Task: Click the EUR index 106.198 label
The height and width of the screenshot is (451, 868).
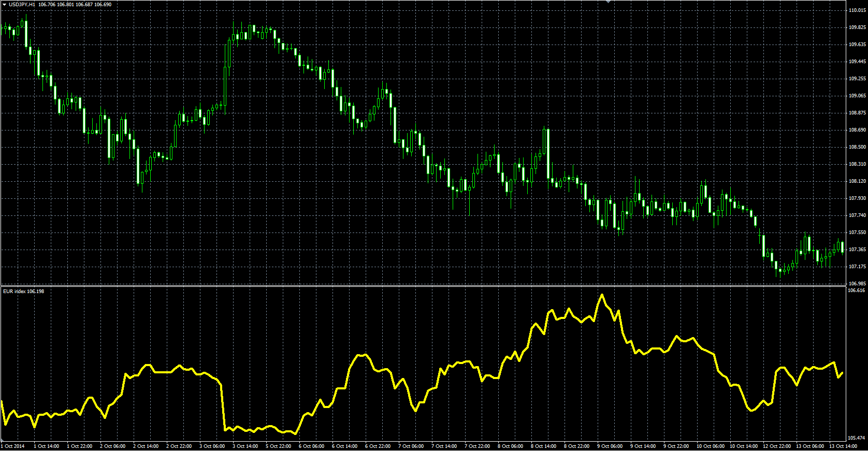Action: 24,292
